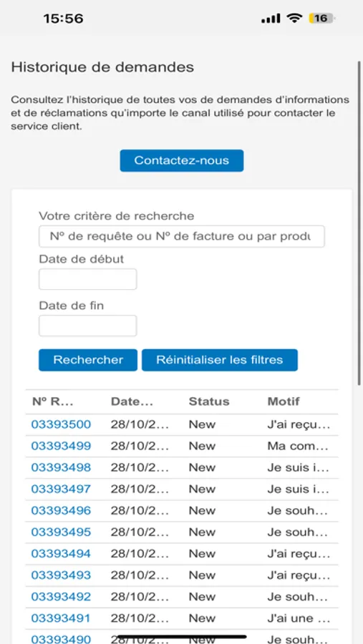This screenshot has width=363, height=644.
Task: Click date cell of request 03393492
Action: 140,597
